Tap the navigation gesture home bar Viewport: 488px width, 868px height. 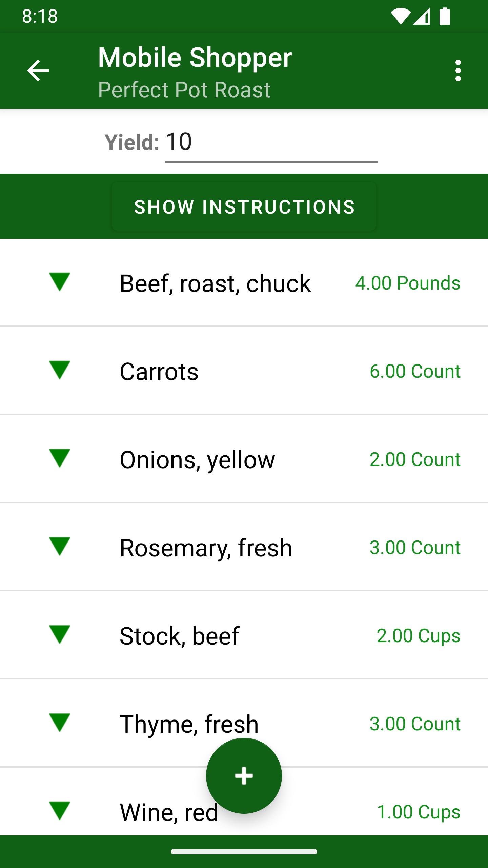tap(244, 852)
